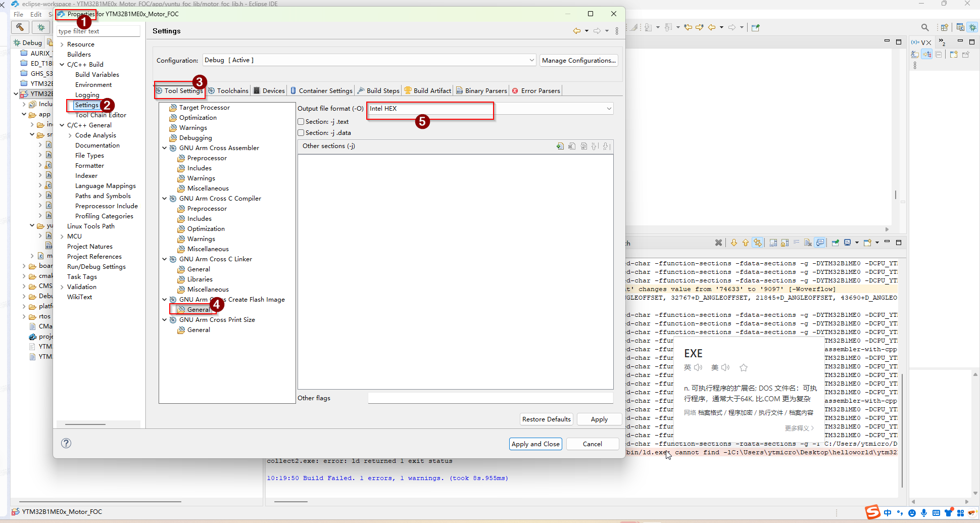The width and height of the screenshot is (980, 523).
Task: Open the Configuration dropdown
Action: (531, 60)
